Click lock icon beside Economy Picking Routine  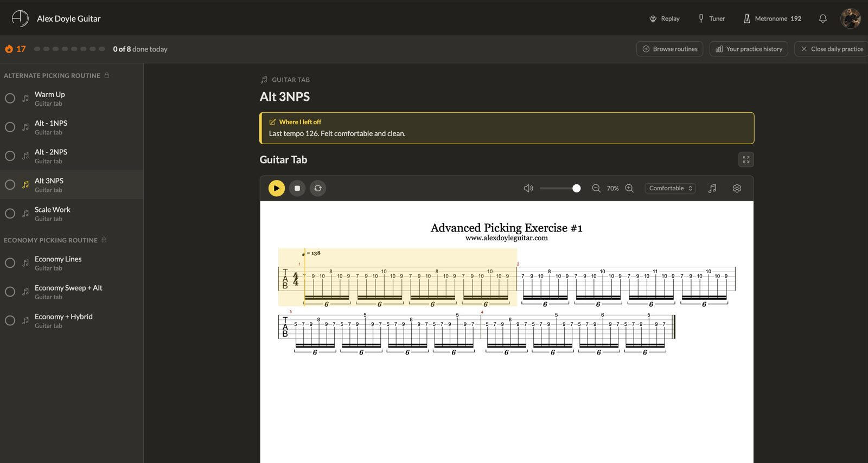pyautogui.click(x=104, y=240)
